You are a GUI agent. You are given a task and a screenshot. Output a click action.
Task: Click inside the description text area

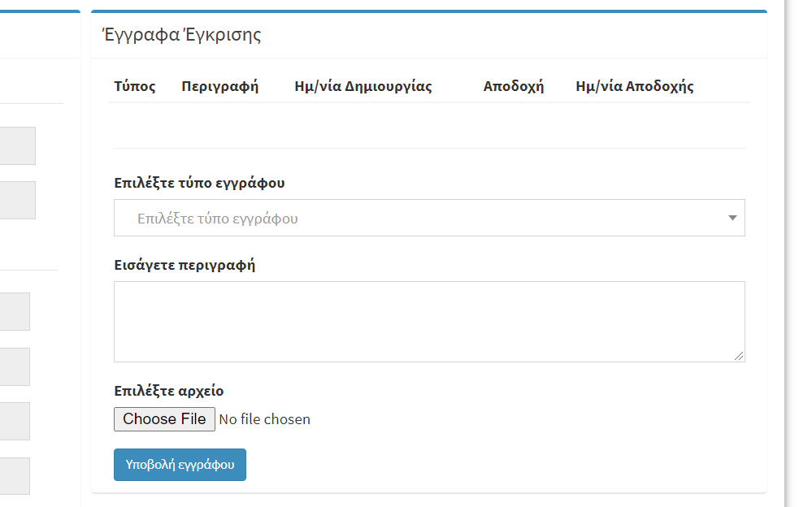(x=429, y=322)
